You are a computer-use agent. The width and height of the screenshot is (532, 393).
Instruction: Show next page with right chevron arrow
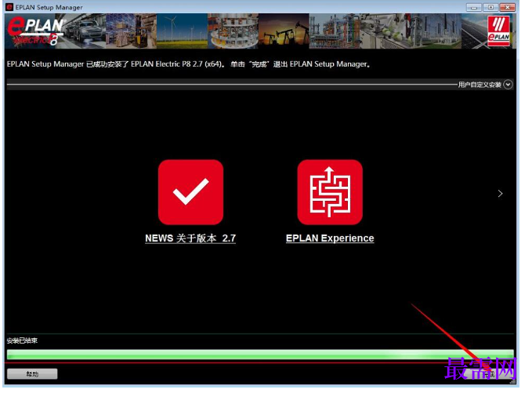pyautogui.click(x=500, y=193)
